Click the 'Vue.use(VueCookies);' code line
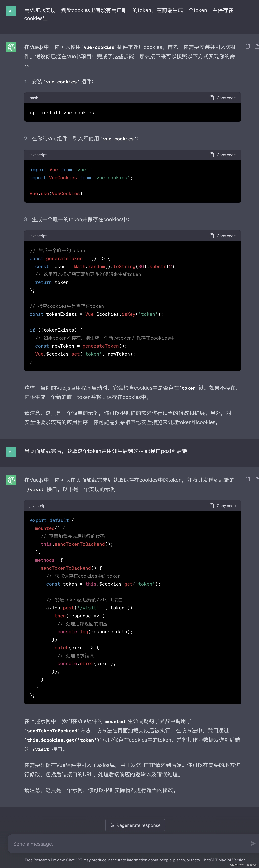Image resolution: width=259 pixels, height=868 pixels. tap(57, 193)
